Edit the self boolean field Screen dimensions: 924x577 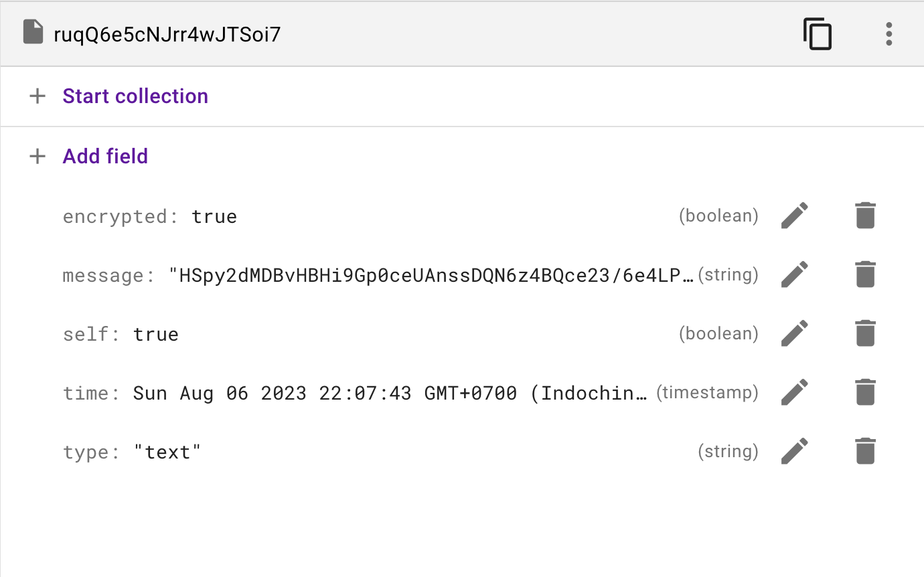pos(795,333)
